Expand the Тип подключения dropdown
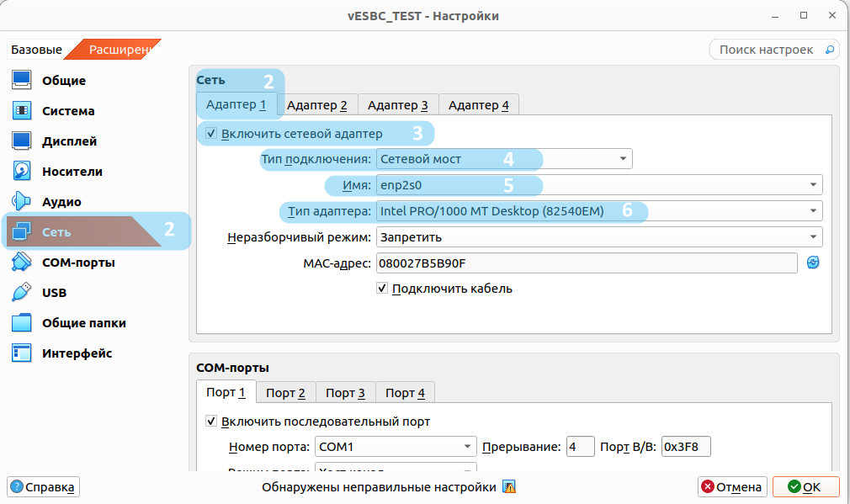Image resolution: width=850 pixels, height=504 pixels. coord(503,159)
